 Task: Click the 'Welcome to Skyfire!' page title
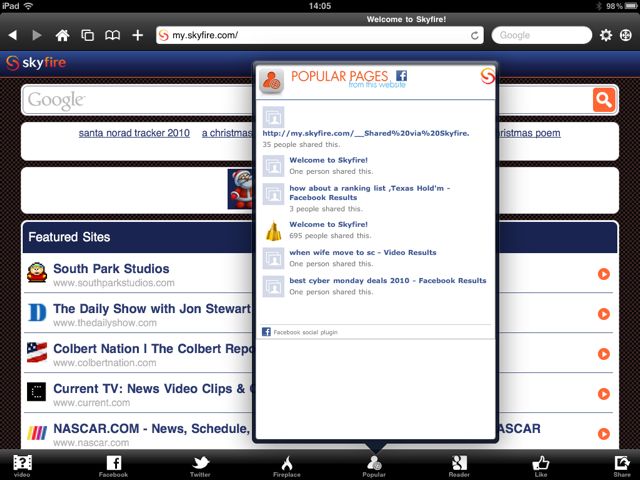(x=406, y=19)
